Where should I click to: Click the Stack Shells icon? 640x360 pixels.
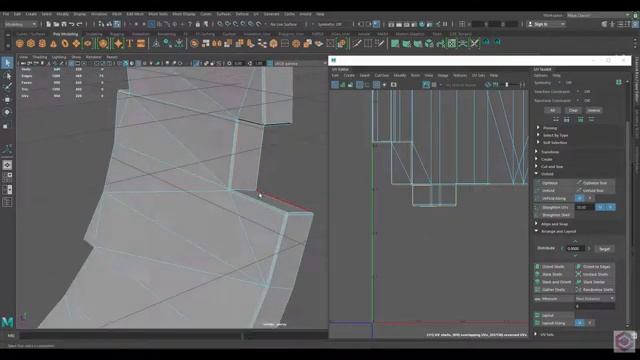[x=538, y=274]
